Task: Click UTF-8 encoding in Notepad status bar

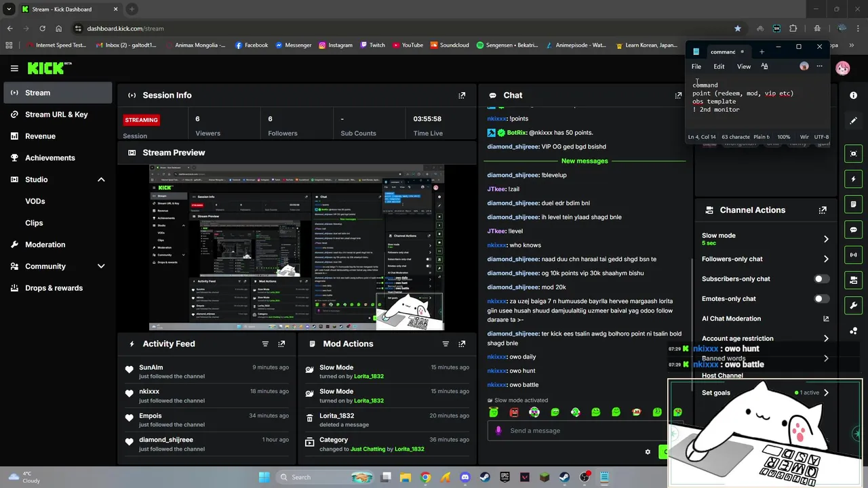Action: click(x=821, y=137)
